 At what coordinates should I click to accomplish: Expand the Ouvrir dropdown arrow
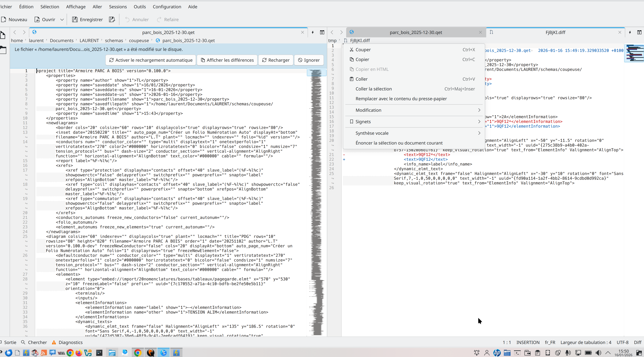(x=62, y=19)
